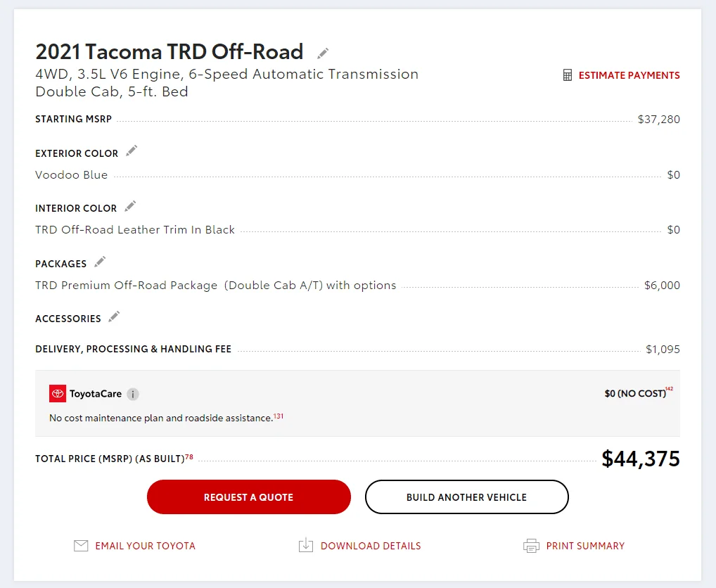Image resolution: width=716 pixels, height=588 pixels.
Task: Edit Accessories using the pencil icon
Action: 114,317
